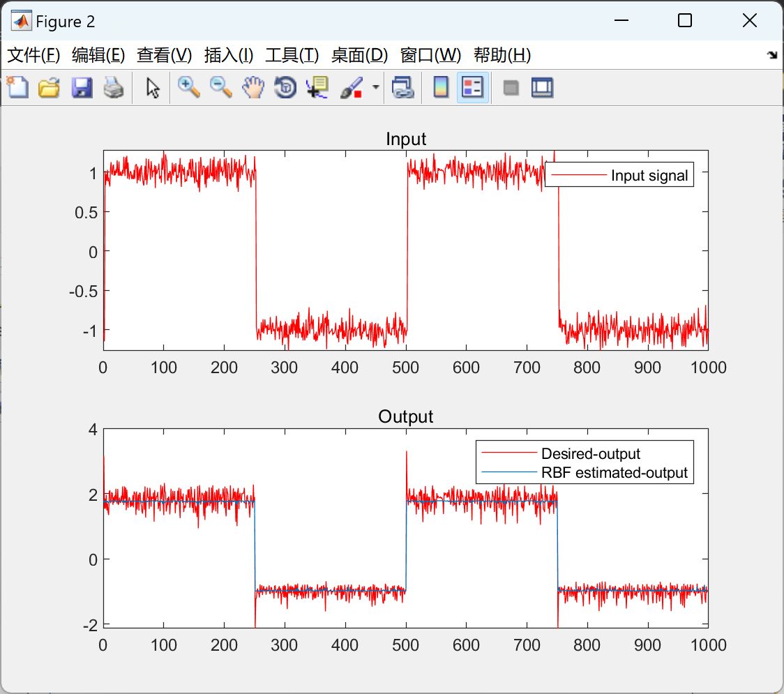Open the 桌面(D) menu
The height and width of the screenshot is (694, 784).
pyautogui.click(x=359, y=55)
